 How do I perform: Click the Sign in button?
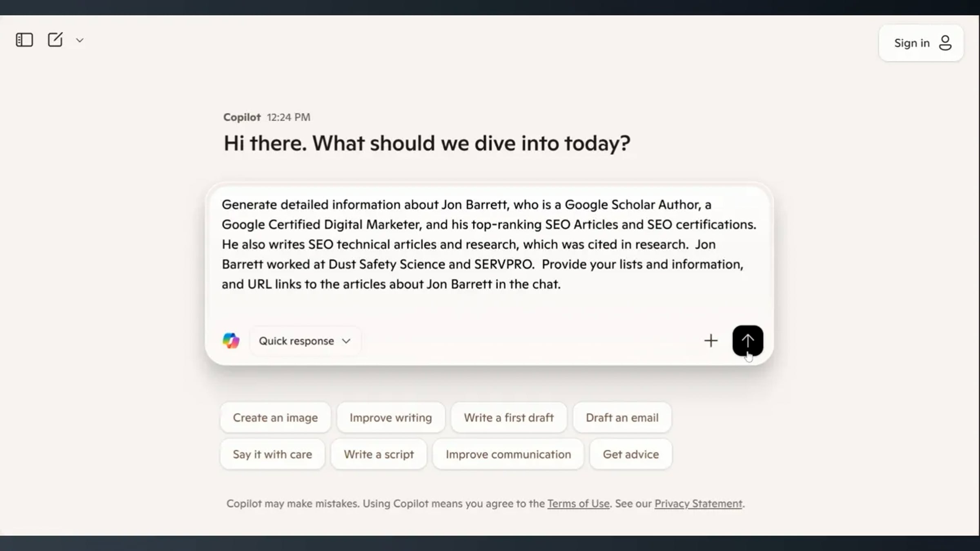click(921, 43)
